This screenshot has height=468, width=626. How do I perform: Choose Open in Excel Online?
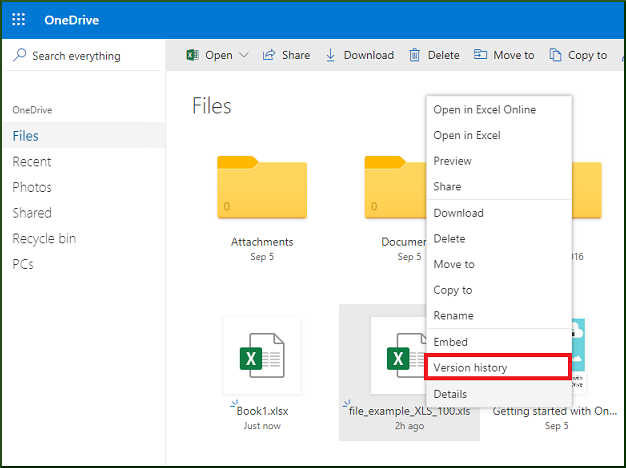(499, 109)
